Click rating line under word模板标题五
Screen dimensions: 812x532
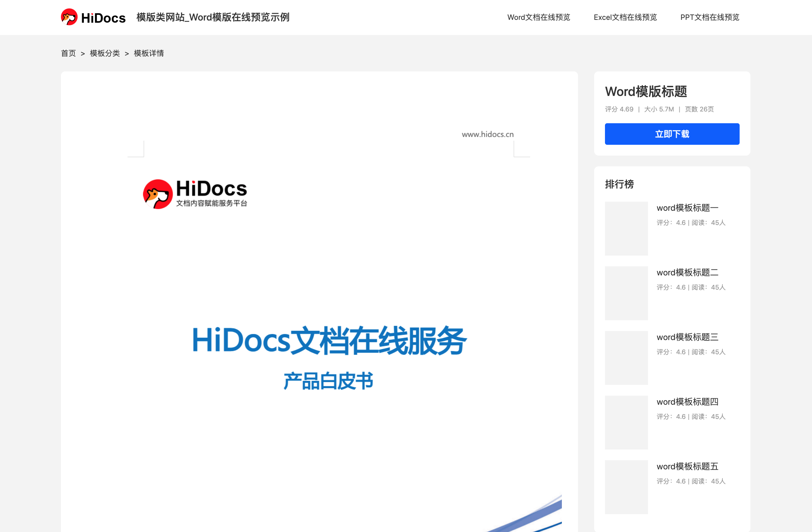[x=690, y=481]
